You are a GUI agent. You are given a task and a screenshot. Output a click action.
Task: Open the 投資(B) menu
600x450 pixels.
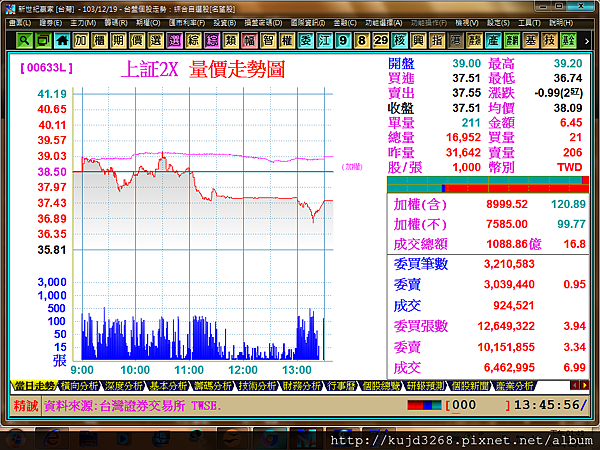(225, 23)
